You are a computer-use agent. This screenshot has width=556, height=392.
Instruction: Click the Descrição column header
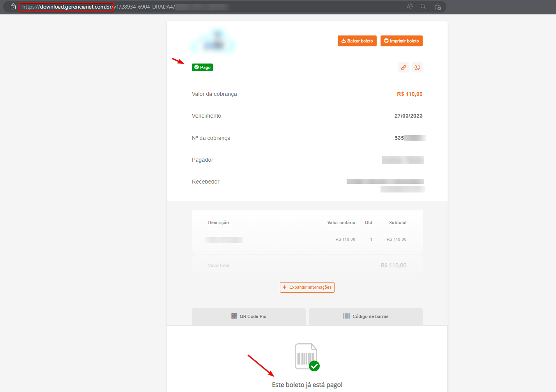pyautogui.click(x=218, y=222)
